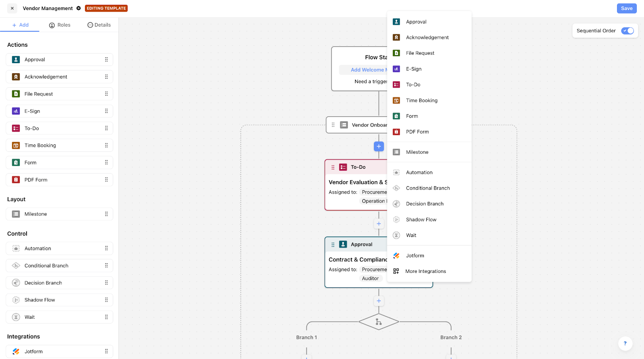Open More Integrations from the popup menu
The image size is (644, 359).
425,271
